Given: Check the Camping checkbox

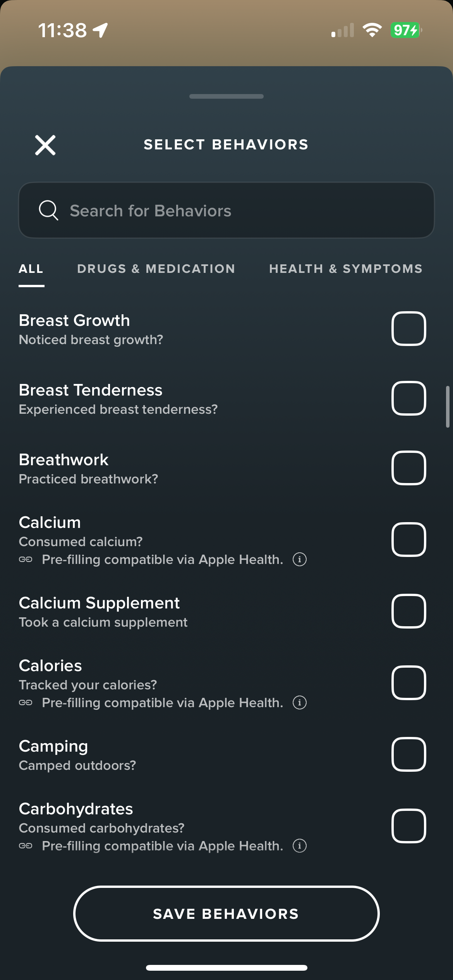Looking at the screenshot, I should coord(409,754).
